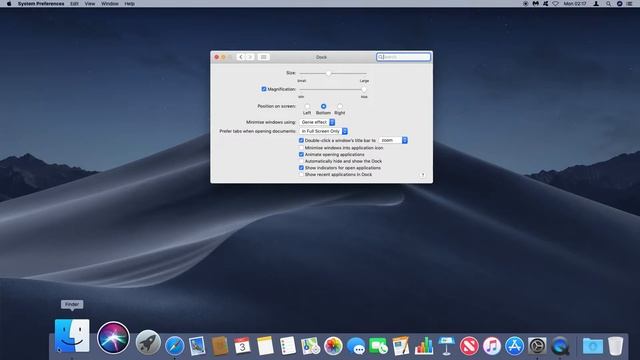The height and width of the screenshot is (360, 640).
Task: Select Right dock position
Action: tap(340, 107)
